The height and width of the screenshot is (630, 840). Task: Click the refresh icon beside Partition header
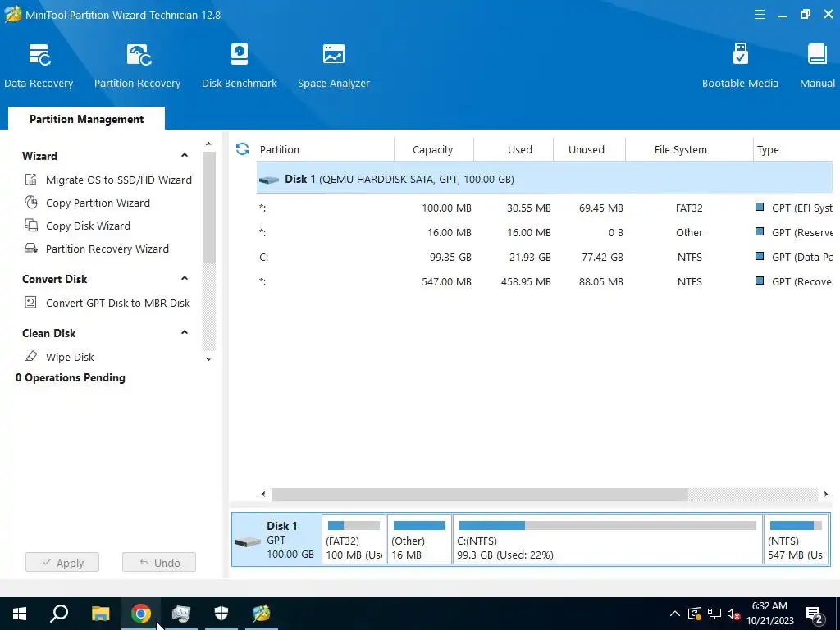[242, 149]
